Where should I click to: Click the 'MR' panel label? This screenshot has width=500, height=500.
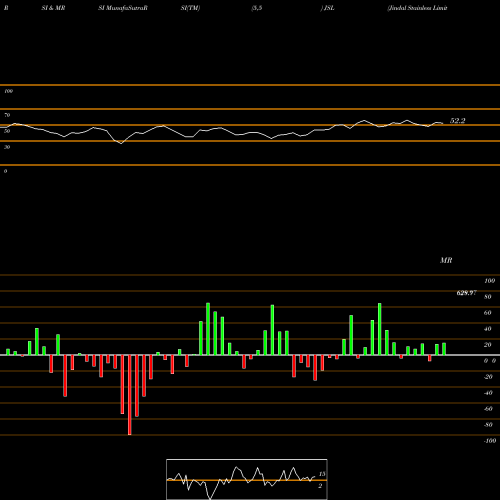pyautogui.click(x=446, y=260)
